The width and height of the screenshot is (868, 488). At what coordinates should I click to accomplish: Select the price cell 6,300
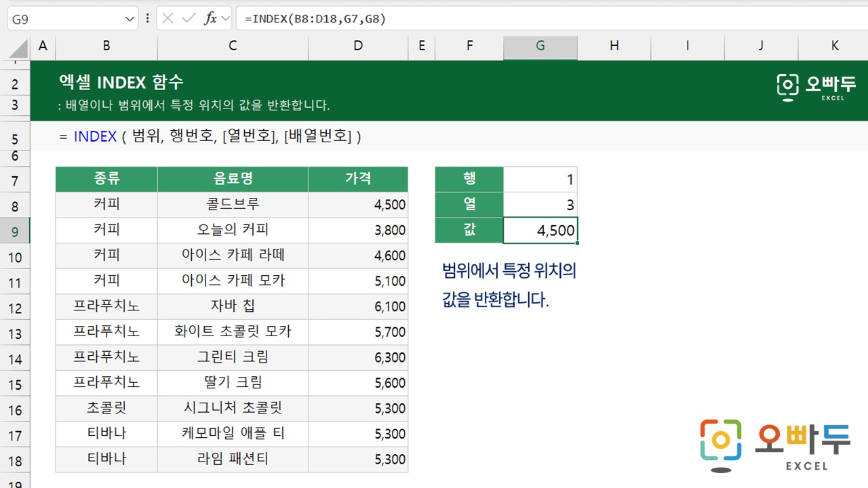(x=358, y=357)
